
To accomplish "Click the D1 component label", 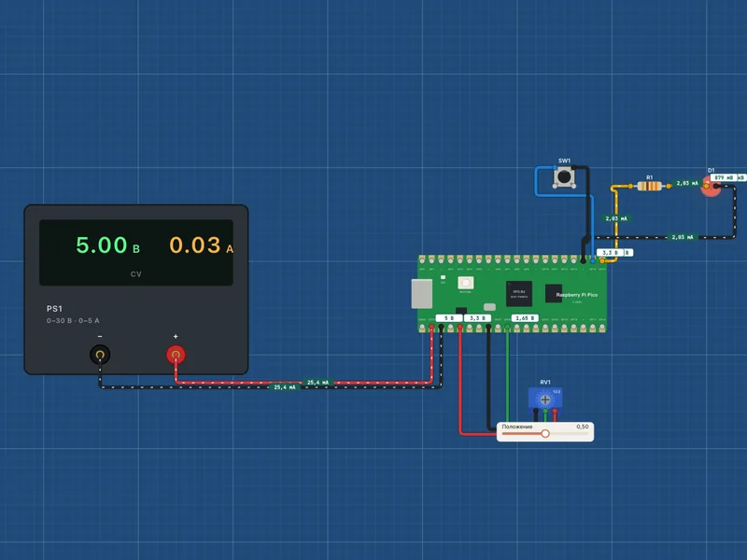I will [x=711, y=170].
